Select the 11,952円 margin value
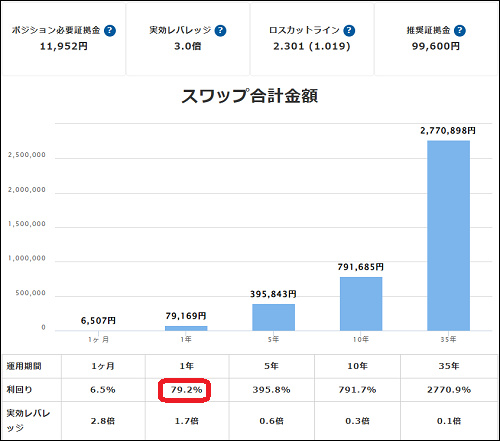 pyautogui.click(x=64, y=46)
